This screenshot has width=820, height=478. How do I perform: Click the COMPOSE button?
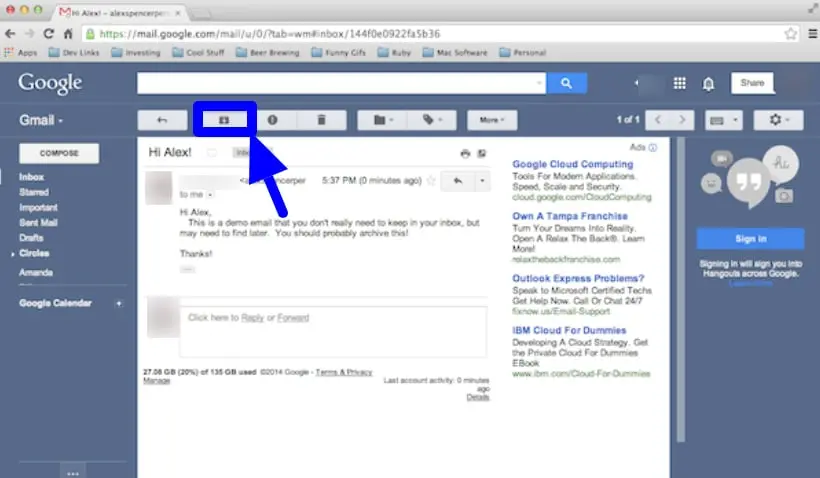tap(59, 153)
